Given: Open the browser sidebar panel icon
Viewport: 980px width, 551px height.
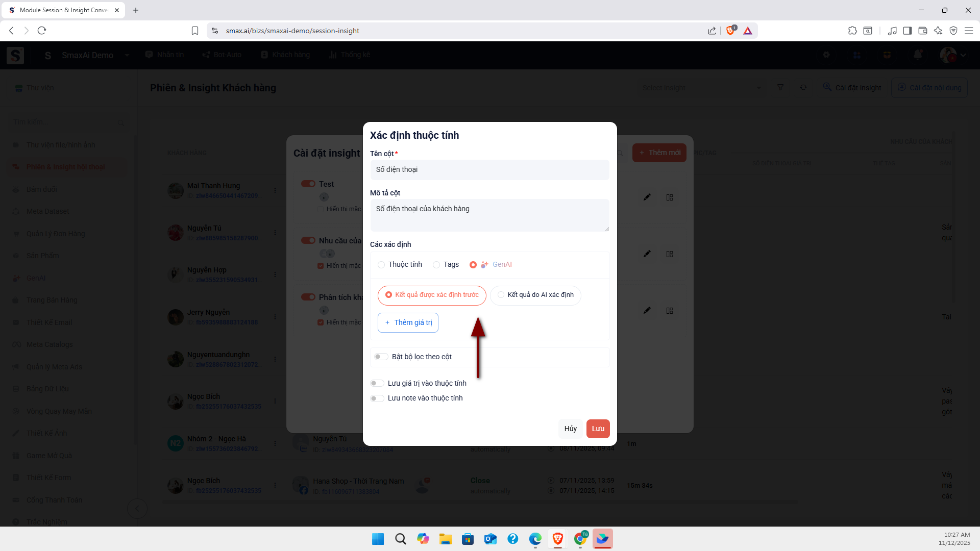Looking at the screenshot, I should point(907,31).
